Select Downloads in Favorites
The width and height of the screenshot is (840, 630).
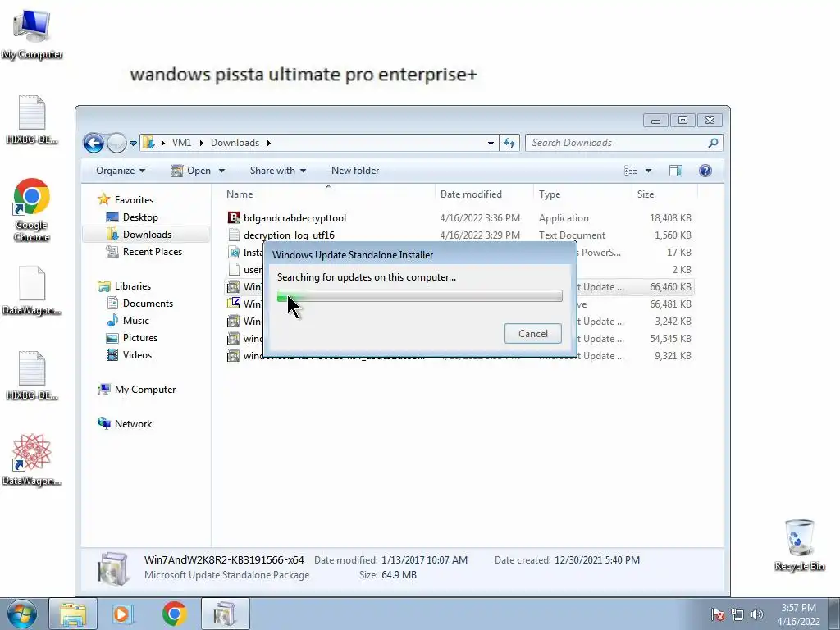(x=147, y=234)
